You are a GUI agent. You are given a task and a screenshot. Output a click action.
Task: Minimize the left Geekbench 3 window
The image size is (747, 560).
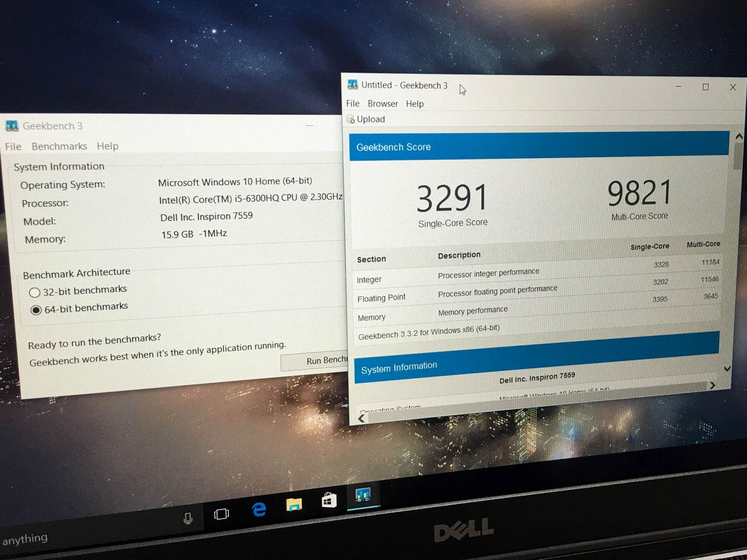(309, 125)
